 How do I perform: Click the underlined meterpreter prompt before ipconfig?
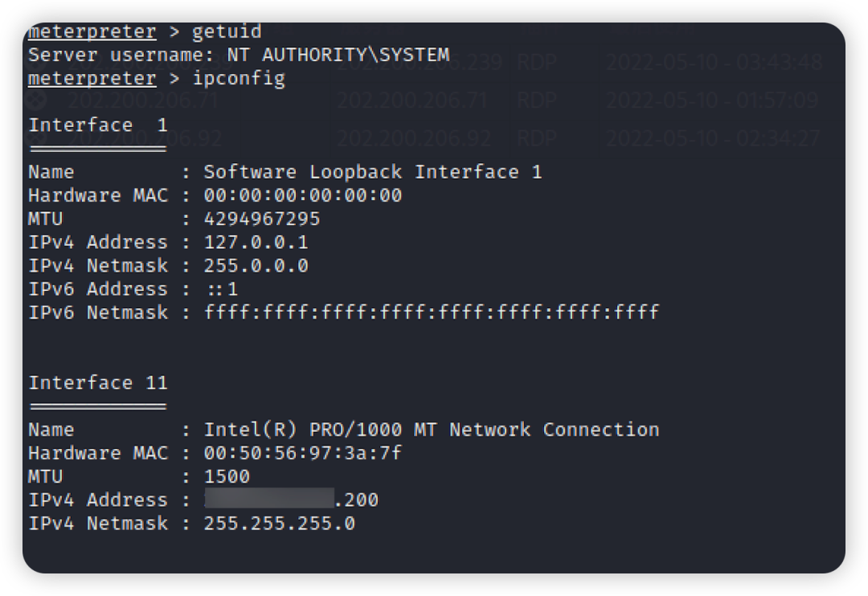point(92,79)
